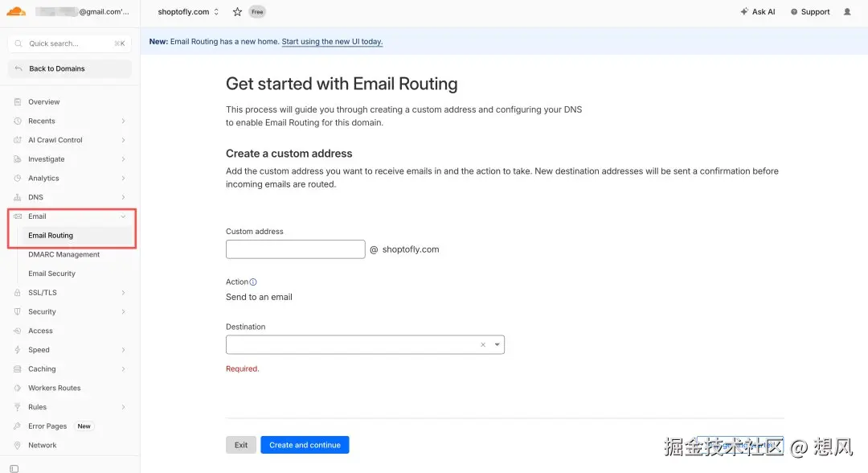Click the Action info icon
The width and height of the screenshot is (868, 473).
click(x=253, y=282)
